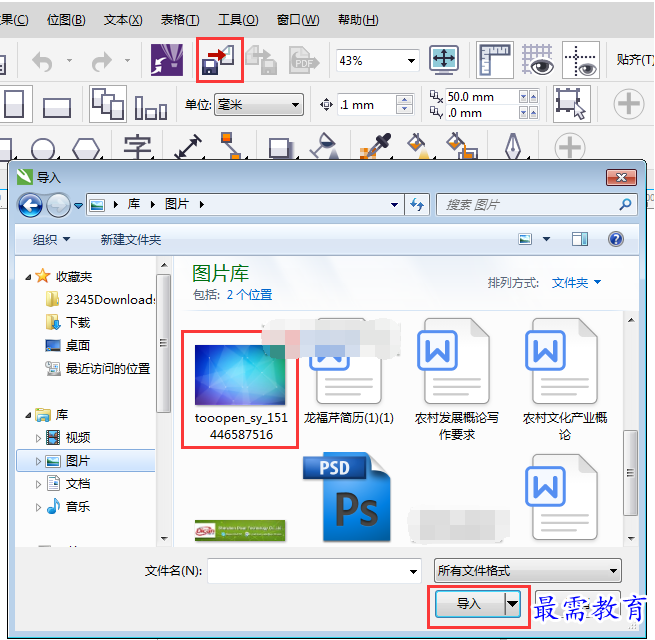Select the Smart Fill tool
This screenshot has width=655, height=640.
click(x=462, y=146)
